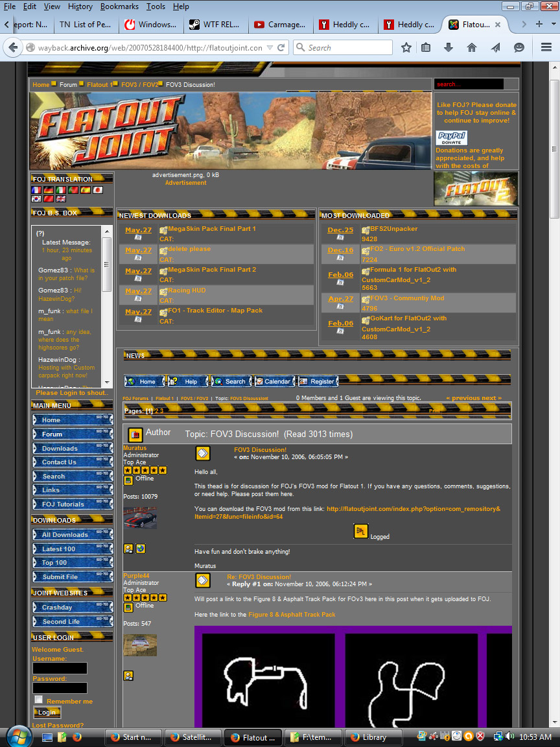Close the Flatou... tab

click(x=498, y=24)
